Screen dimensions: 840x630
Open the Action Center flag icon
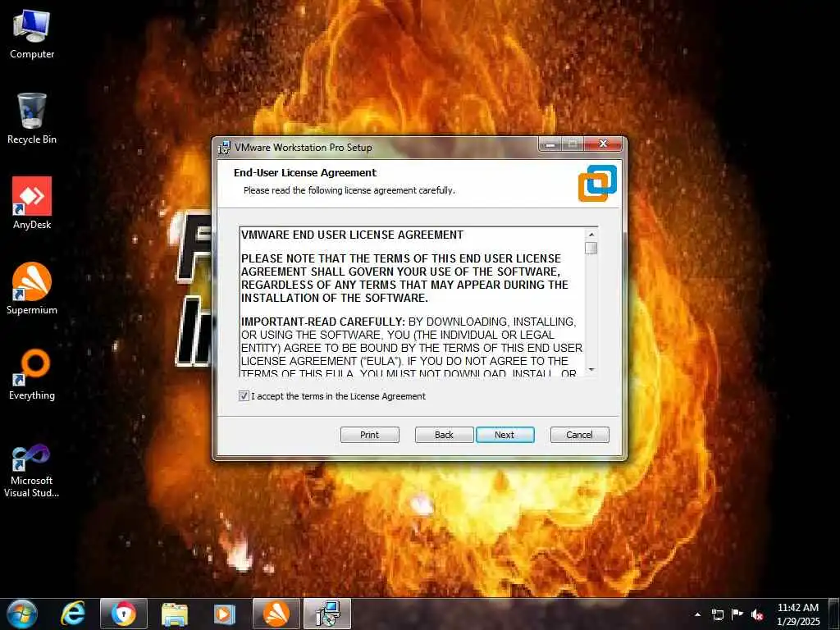[x=737, y=614]
